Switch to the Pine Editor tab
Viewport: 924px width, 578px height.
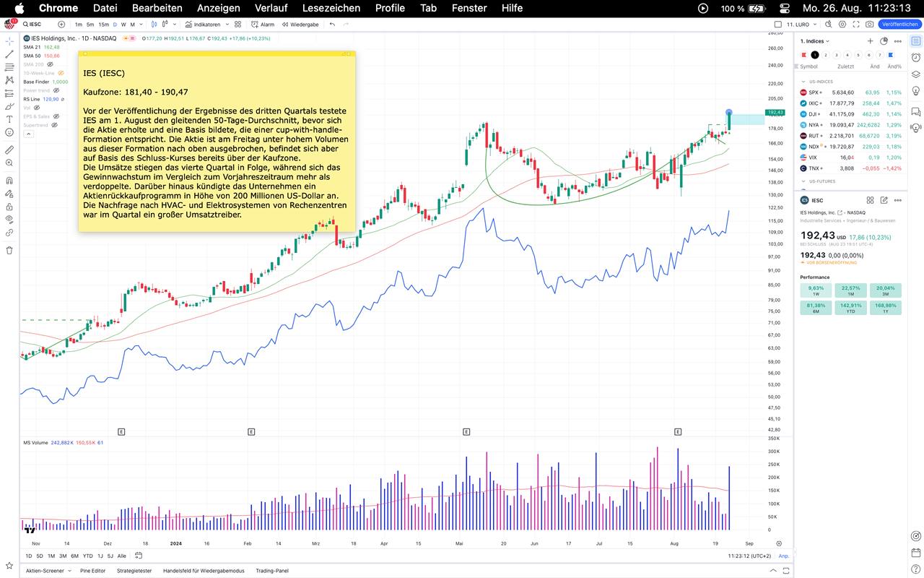92,571
